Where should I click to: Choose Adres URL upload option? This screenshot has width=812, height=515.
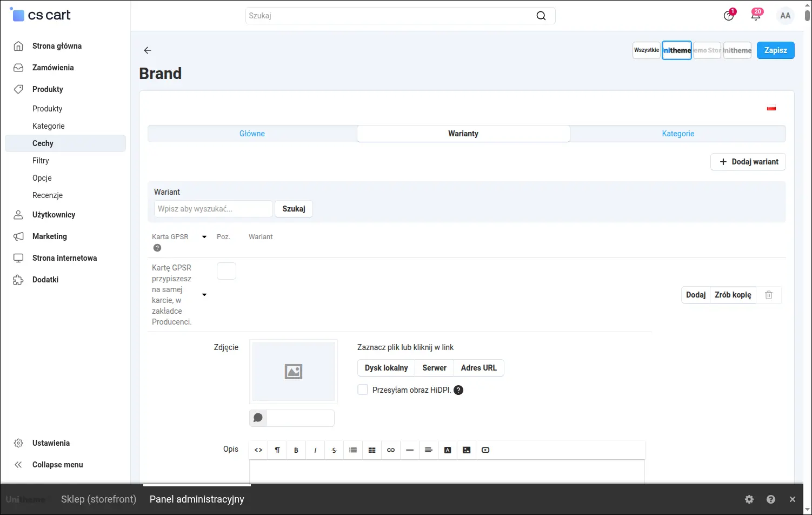coord(478,368)
